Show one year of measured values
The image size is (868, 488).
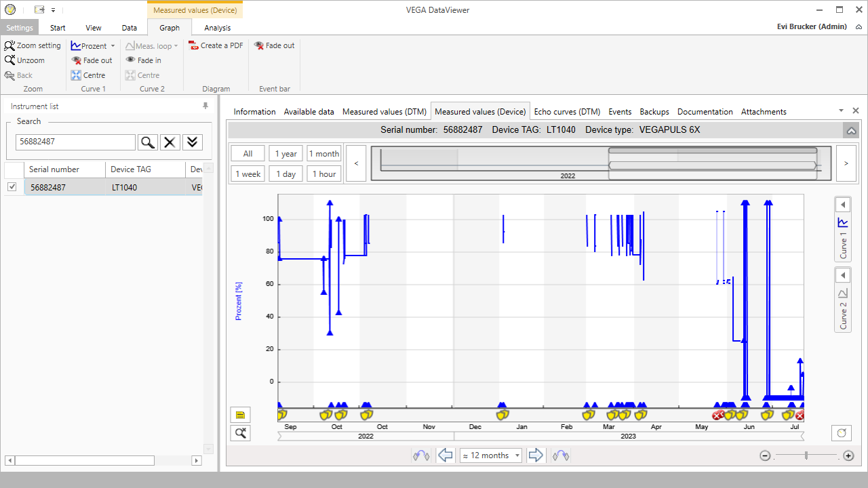[285, 153]
